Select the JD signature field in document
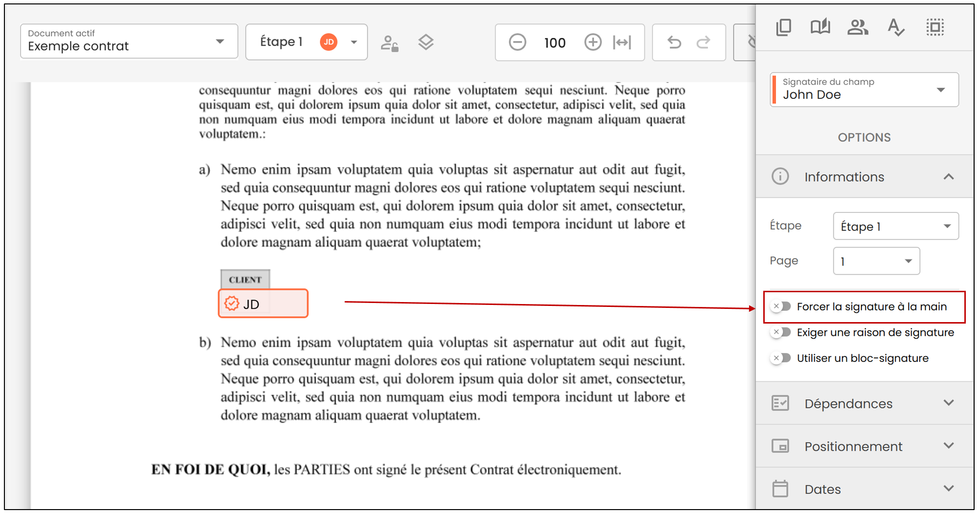Image resolution: width=980 pixels, height=514 pixels. click(263, 304)
